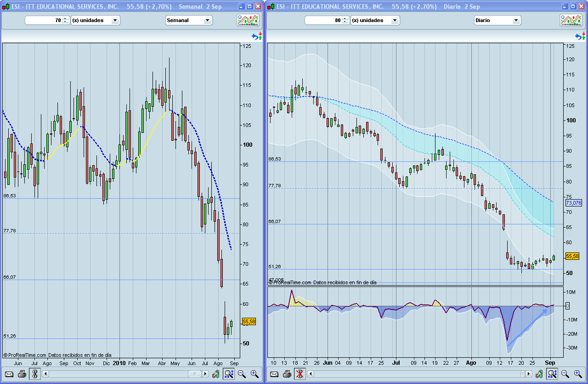Click the email envelope icon on the daily toolbar

coord(274,374)
